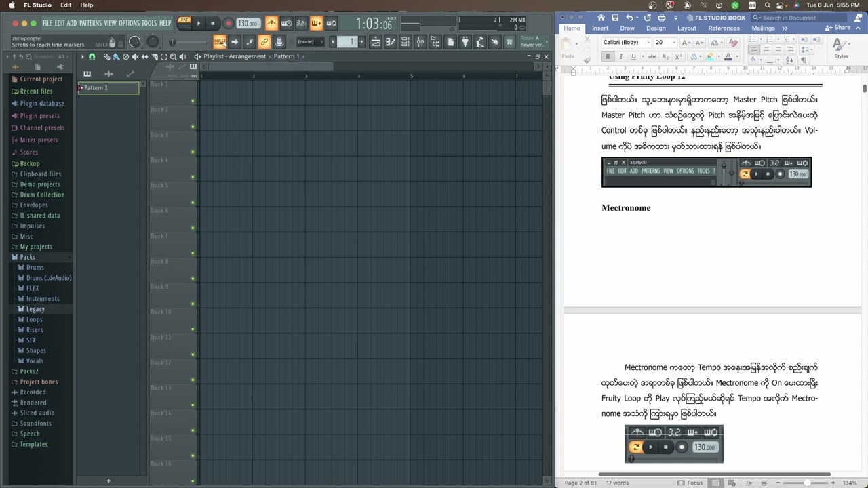The image size is (868, 488).
Task: Open the FL Studio ADD menu
Action: tap(72, 23)
